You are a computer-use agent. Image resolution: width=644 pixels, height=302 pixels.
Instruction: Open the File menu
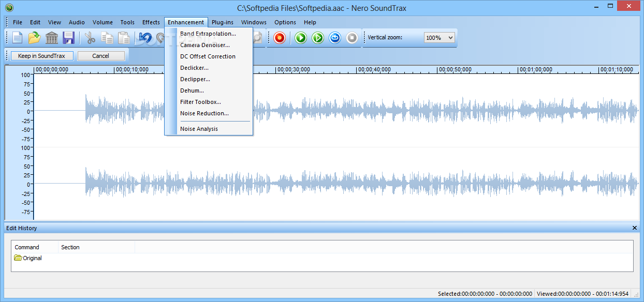pos(18,22)
